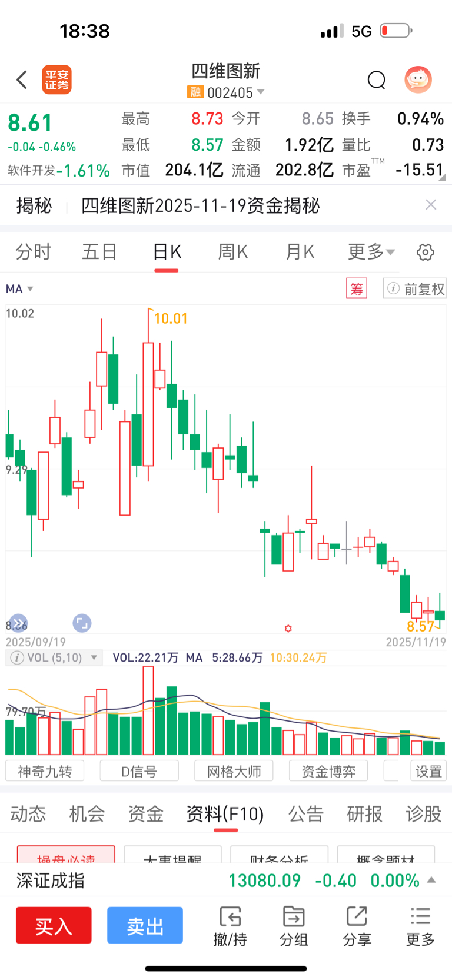Select the 神奇九转 indicator button
Image resolution: width=452 pixels, height=980 pixels.
[x=45, y=771]
